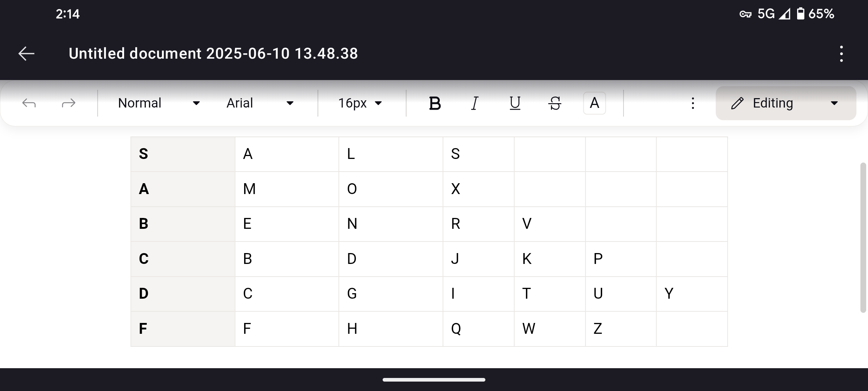This screenshot has width=868, height=391.
Task: Expand the Arial font dropdown
Action: [x=260, y=103]
